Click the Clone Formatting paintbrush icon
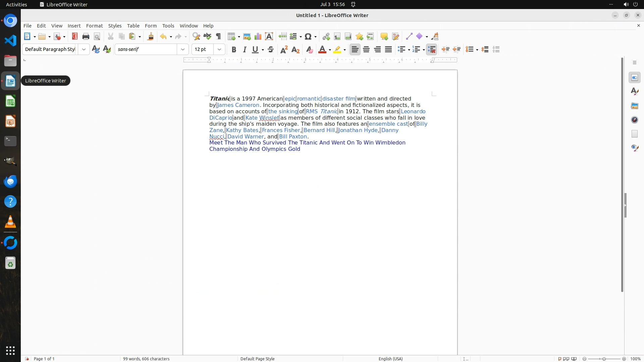The height and width of the screenshot is (362, 644). pyautogui.click(x=151, y=37)
